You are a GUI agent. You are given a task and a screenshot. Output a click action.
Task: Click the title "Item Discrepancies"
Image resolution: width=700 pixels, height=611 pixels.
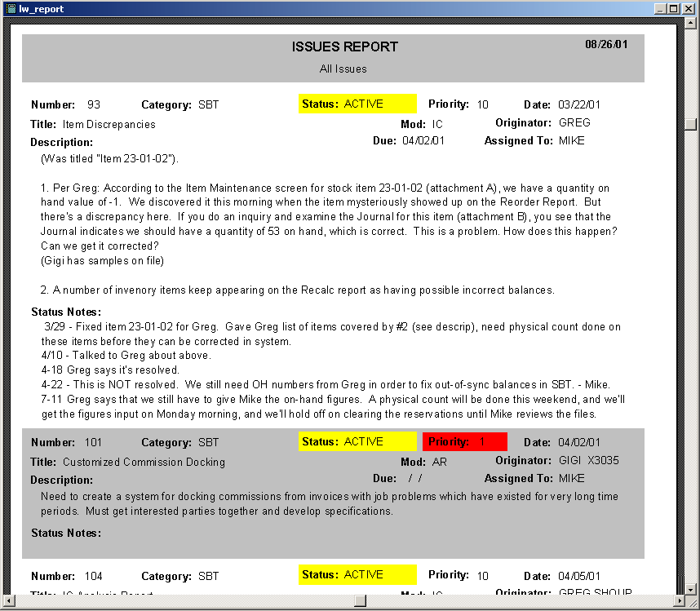pyautogui.click(x=109, y=124)
